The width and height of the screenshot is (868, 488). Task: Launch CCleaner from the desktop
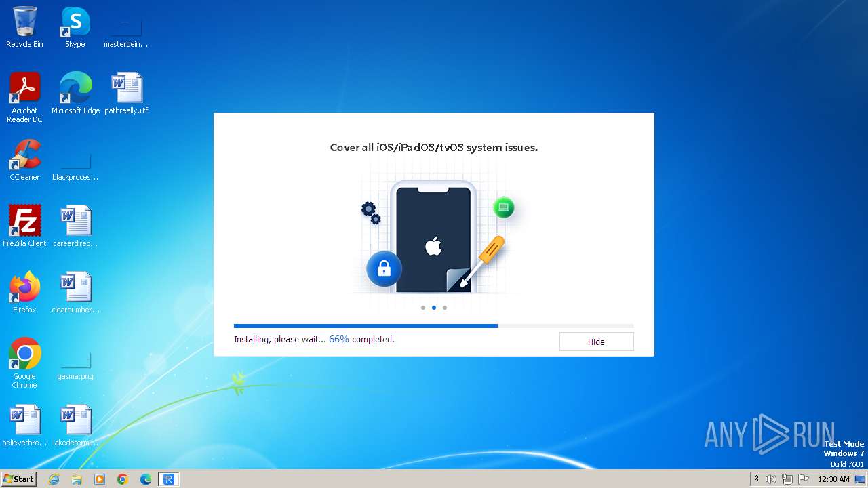click(24, 160)
